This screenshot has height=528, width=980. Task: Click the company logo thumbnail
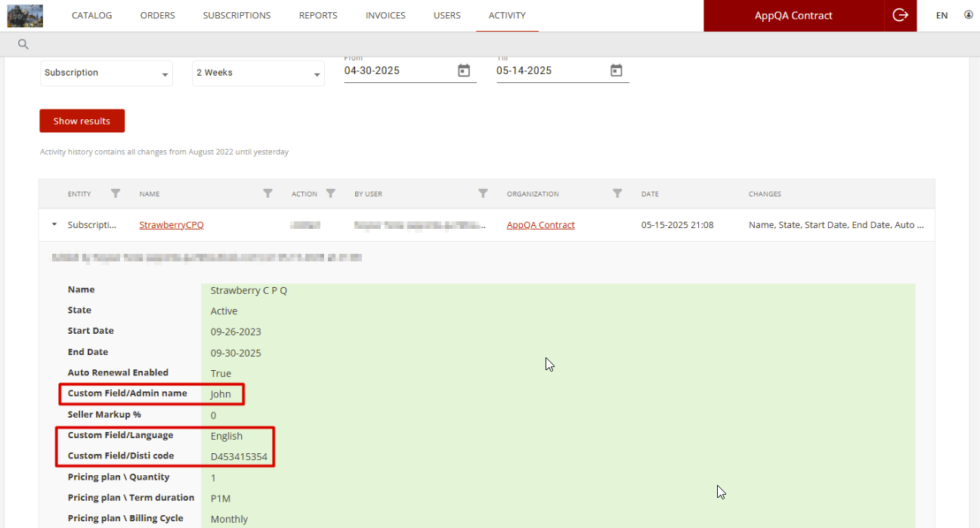[x=25, y=15]
